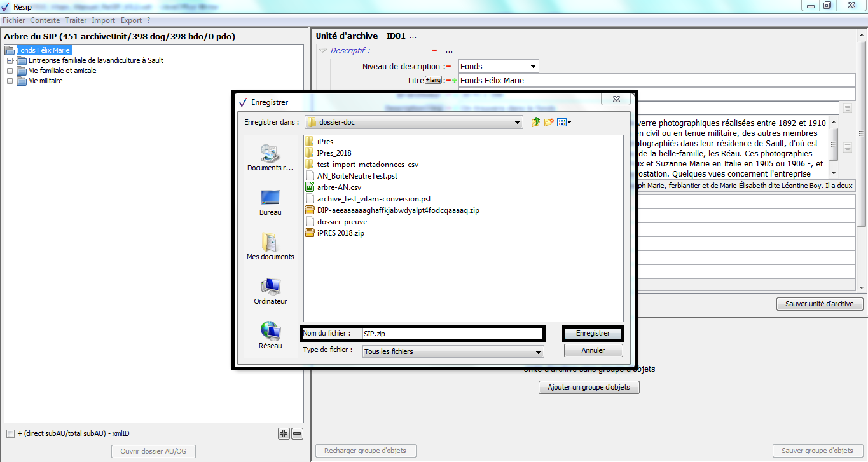The height and width of the screenshot is (462, 868).
Task: Create a new folder via toolbar icon
Action: pos(548,122)
